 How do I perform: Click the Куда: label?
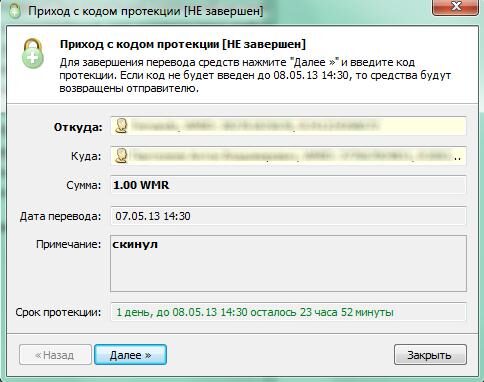point(86,156)
